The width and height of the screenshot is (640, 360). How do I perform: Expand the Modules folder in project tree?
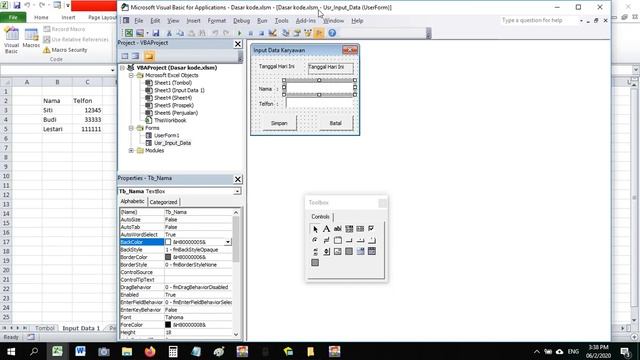tap(131, 151)
